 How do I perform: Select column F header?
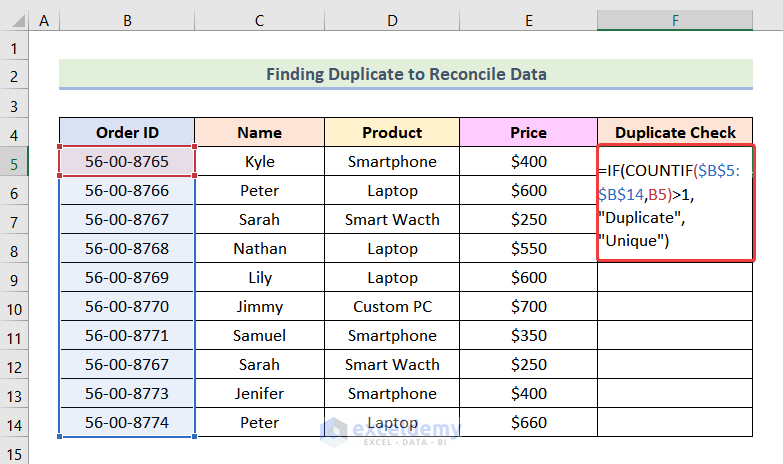click(x=675, y=21)
